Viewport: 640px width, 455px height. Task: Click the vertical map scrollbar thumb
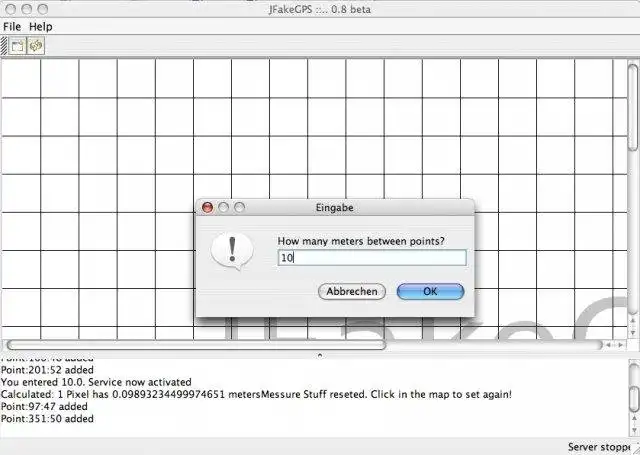pos(633,107)
